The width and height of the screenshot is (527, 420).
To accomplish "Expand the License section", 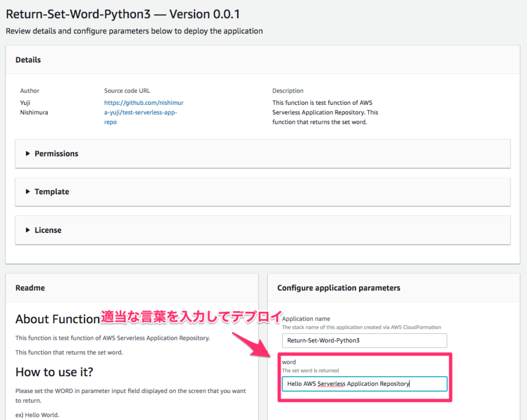I will pyautogui.click(x=48, y=230).
